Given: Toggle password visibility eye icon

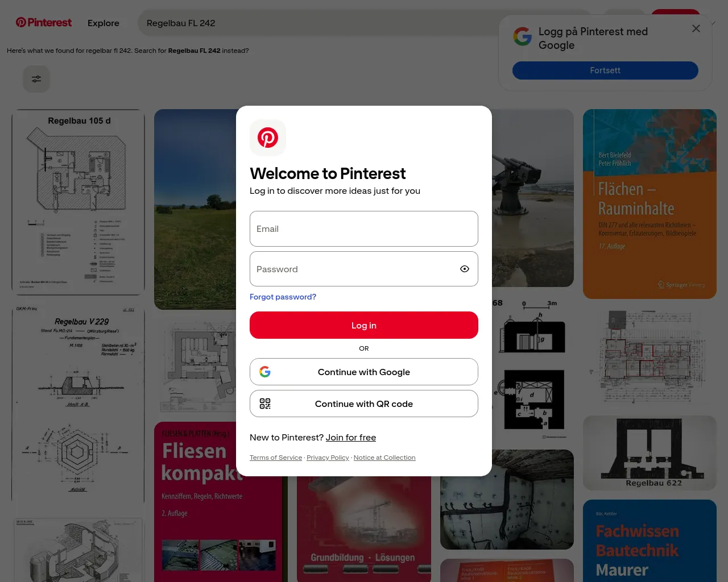Looking at the screenshot, I should point(465,269).
